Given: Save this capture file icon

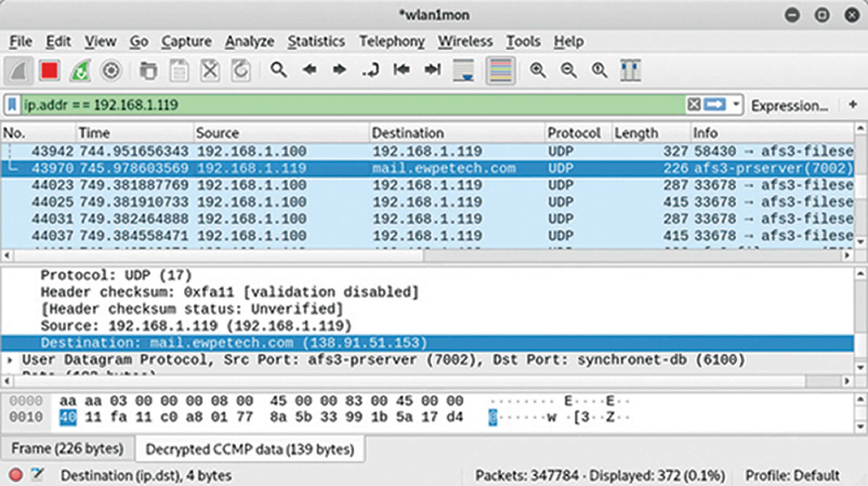Looking at the screenshot, I should (179, 70).
